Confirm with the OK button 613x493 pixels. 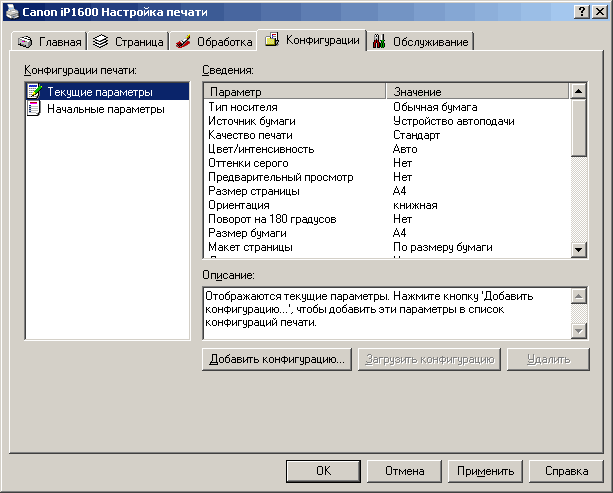point(323,471)
